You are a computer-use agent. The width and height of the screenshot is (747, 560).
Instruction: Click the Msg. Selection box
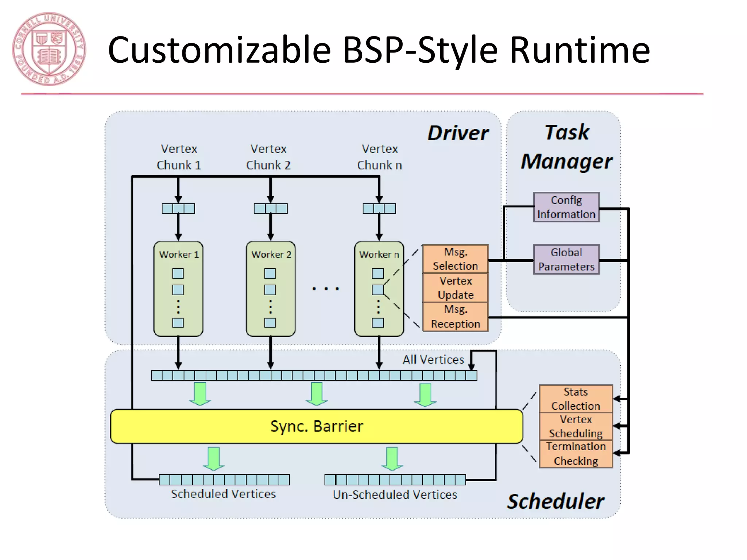(x=455, y=259)
